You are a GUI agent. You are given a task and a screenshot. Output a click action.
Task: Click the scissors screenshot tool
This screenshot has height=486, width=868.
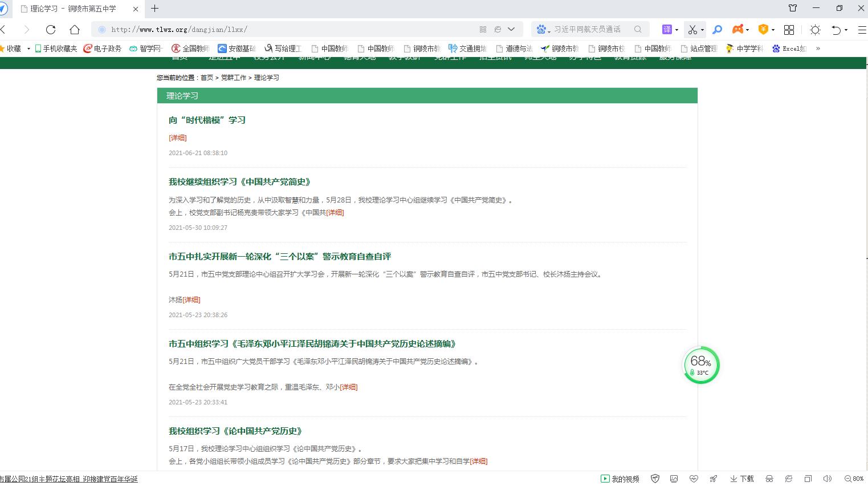coord(692,30)
